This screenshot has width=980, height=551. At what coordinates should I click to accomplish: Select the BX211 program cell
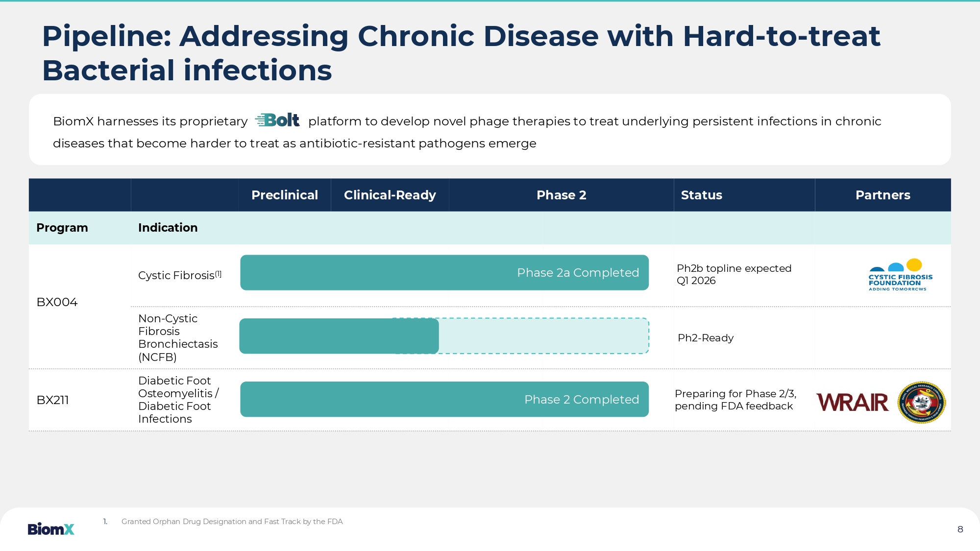coord(52,400)
